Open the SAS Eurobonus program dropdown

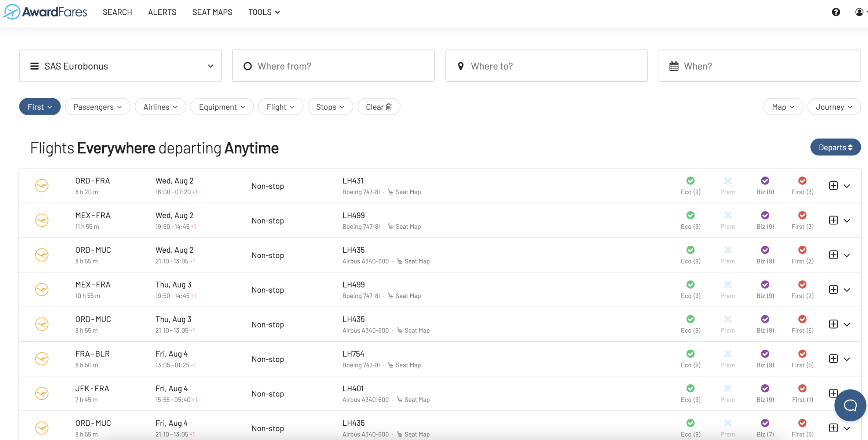pyautogui.click(x=120, y=66)
